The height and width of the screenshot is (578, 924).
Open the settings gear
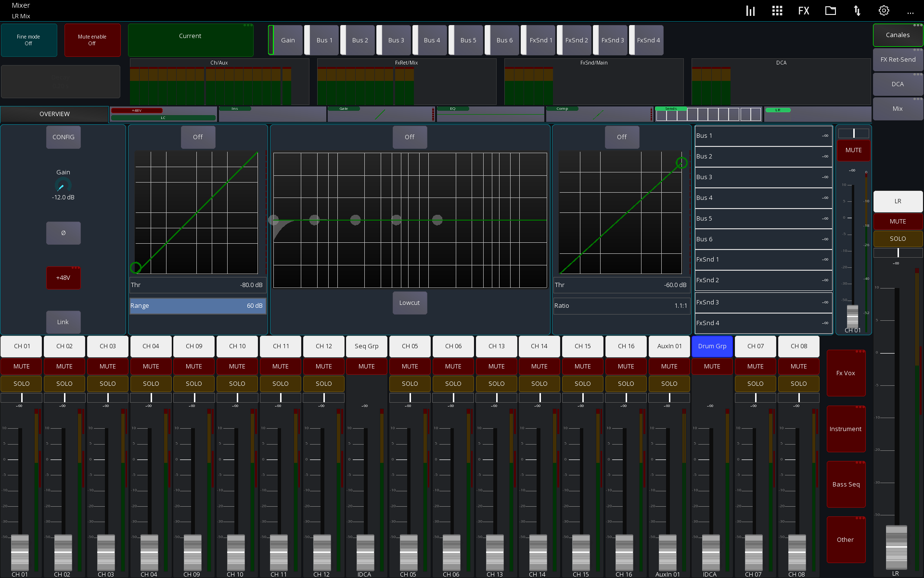pyautogui.click(x=884, y=10)
